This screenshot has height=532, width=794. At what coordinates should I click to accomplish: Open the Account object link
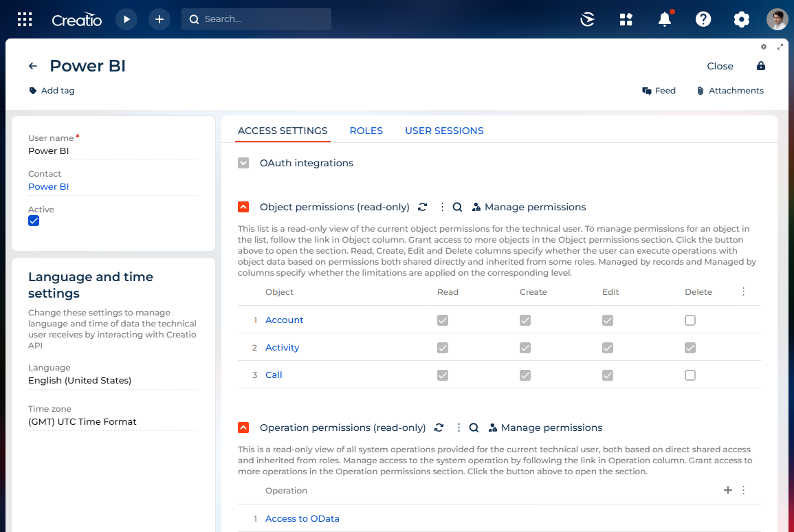coord(284,320)
